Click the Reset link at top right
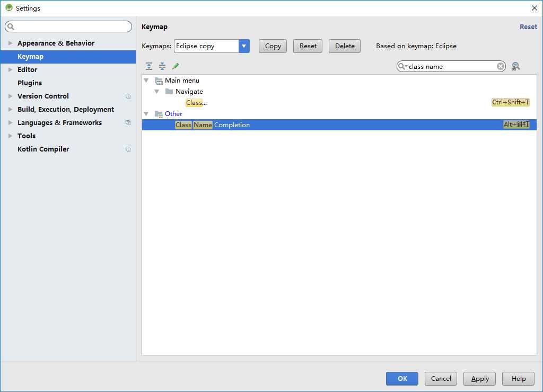Image resolution: width=543 pixels, height=392 pixels. 528,27
